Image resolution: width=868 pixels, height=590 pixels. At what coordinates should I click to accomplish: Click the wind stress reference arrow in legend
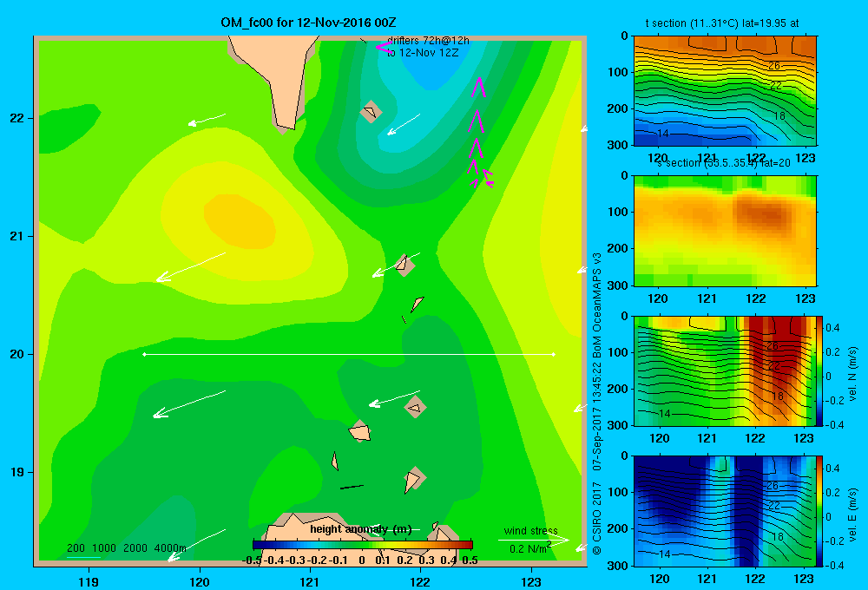coord(533,540)
